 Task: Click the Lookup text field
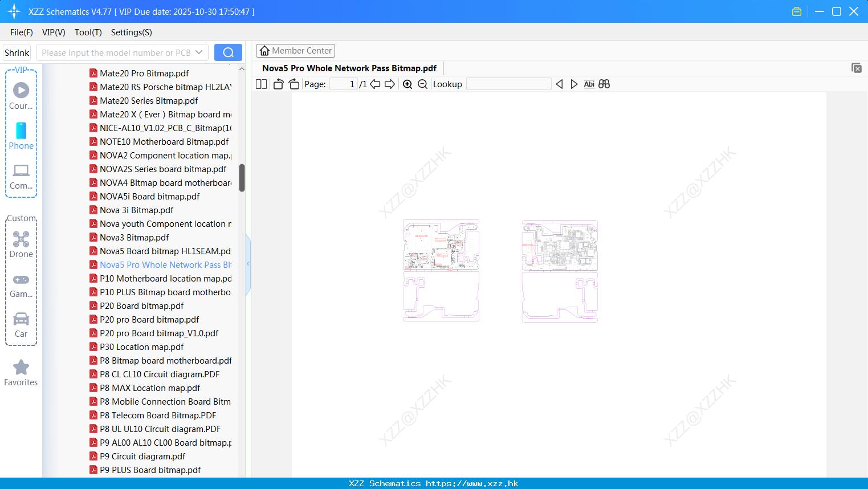pyautogui.click(x=508, y=84)
